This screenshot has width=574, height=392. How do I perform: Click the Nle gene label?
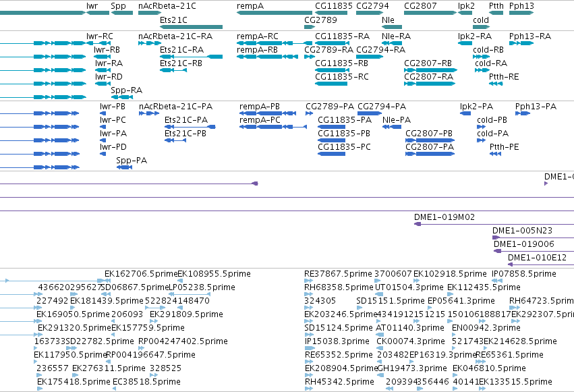click(388, 20)
